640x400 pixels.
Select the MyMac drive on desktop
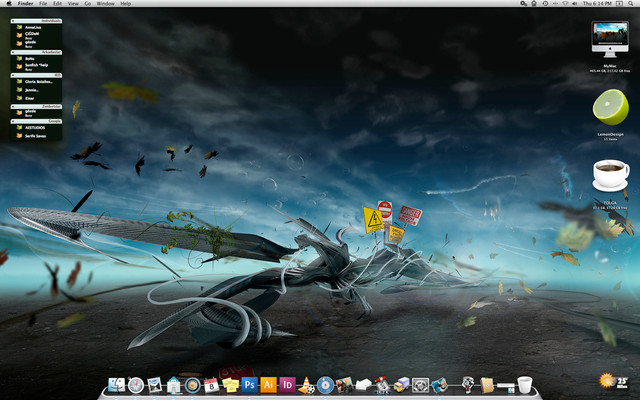[x=610, y=40]
